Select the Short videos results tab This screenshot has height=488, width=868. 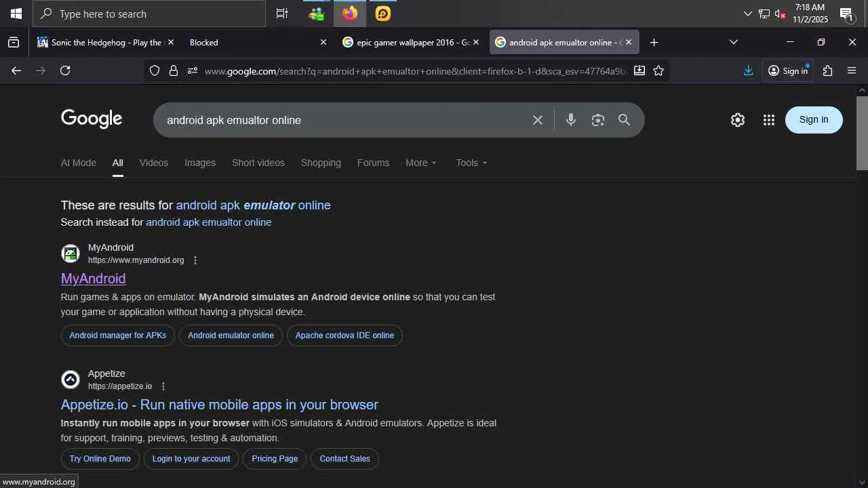pyautogui.click(x=258, y=163)
